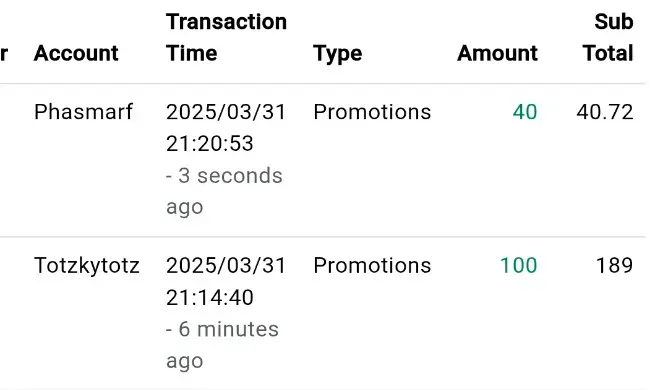Click the 21:14:40 time text

(210, 297)
